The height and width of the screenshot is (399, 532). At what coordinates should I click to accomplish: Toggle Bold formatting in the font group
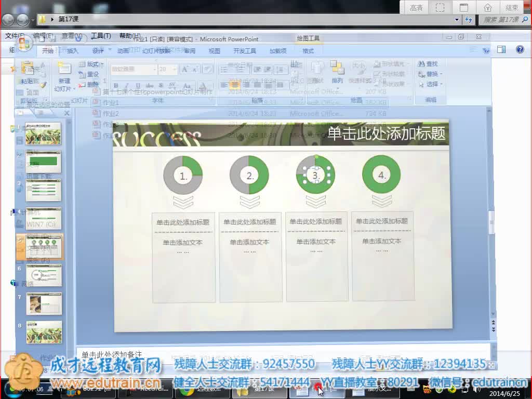[x=116, y=86]
